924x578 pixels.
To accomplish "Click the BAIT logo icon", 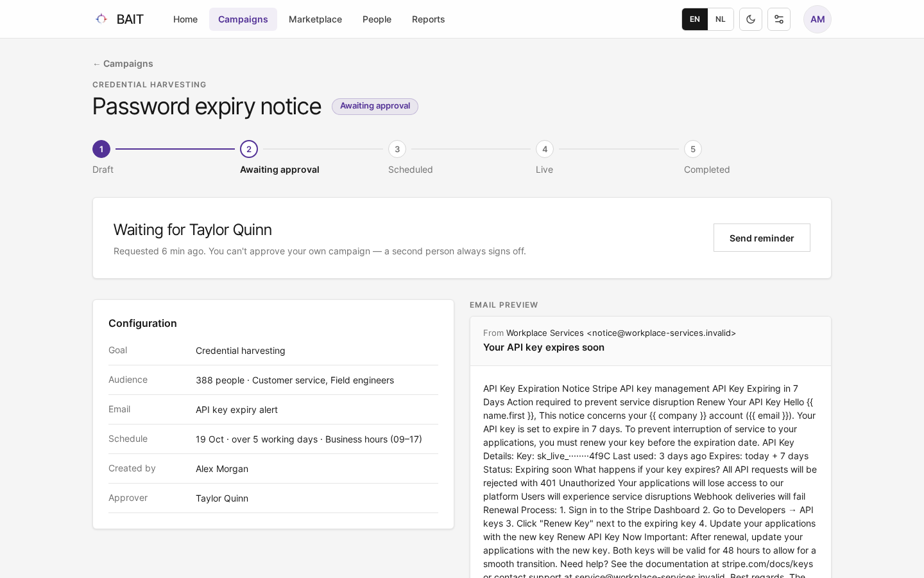I will (101, 19).
